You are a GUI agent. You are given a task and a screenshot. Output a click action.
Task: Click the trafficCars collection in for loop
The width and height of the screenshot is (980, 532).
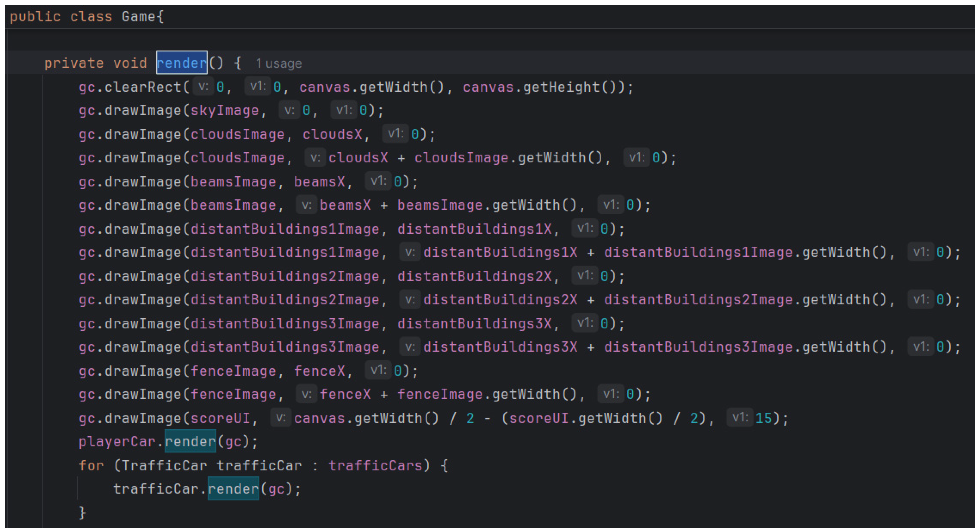click(375, 465)
